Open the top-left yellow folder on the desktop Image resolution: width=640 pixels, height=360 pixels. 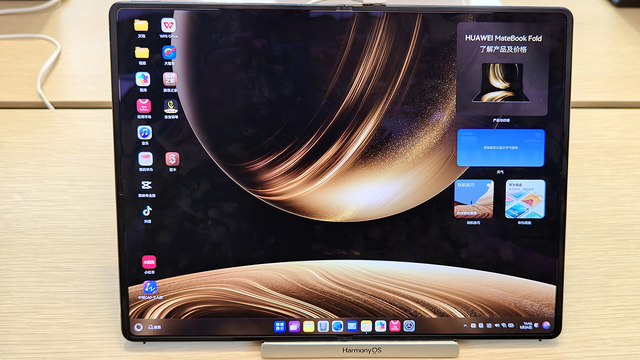click(x=141, y=25)
